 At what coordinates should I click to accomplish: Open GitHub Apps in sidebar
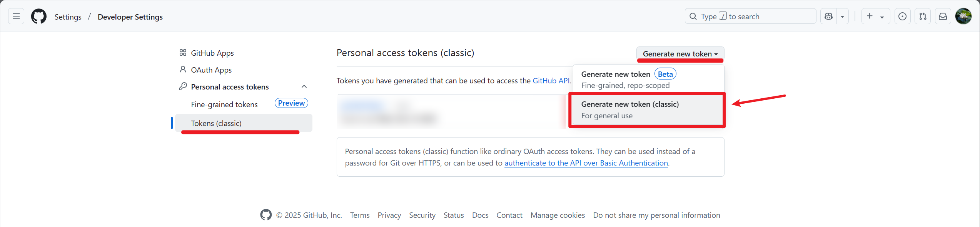coord(212,53)
